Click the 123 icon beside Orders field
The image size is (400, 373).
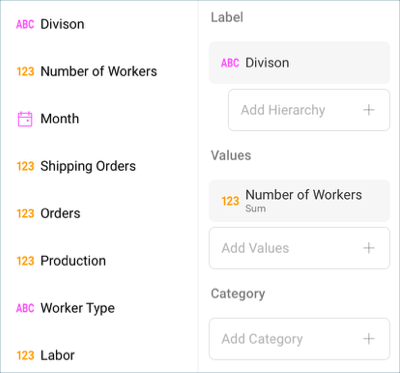click(x=25, y=213)
